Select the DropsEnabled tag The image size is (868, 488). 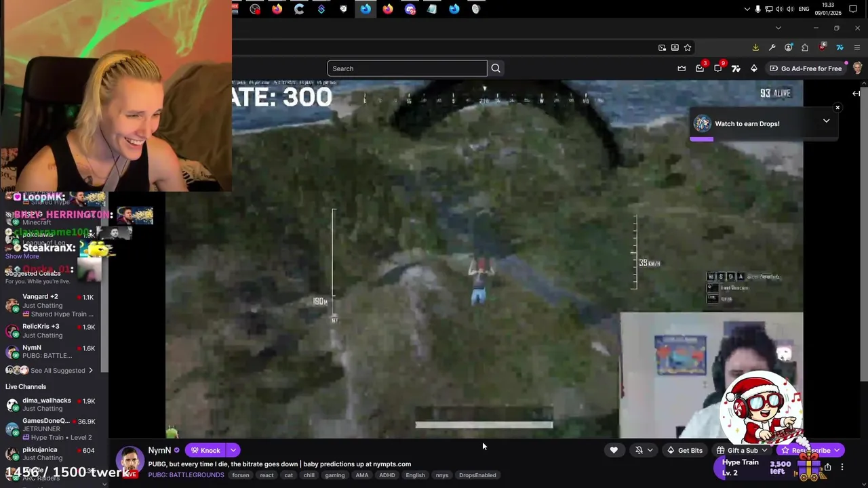tap(477, 475)
